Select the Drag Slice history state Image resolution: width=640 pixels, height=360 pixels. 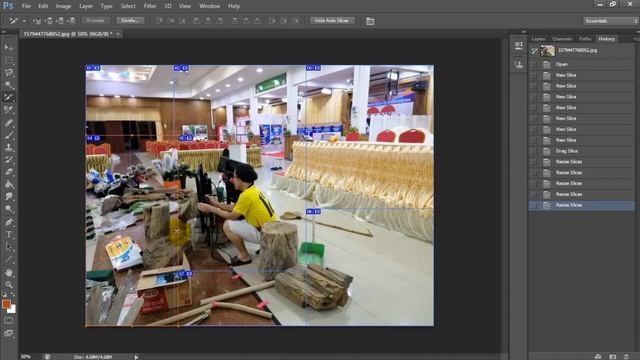click(x=581, y=151)
